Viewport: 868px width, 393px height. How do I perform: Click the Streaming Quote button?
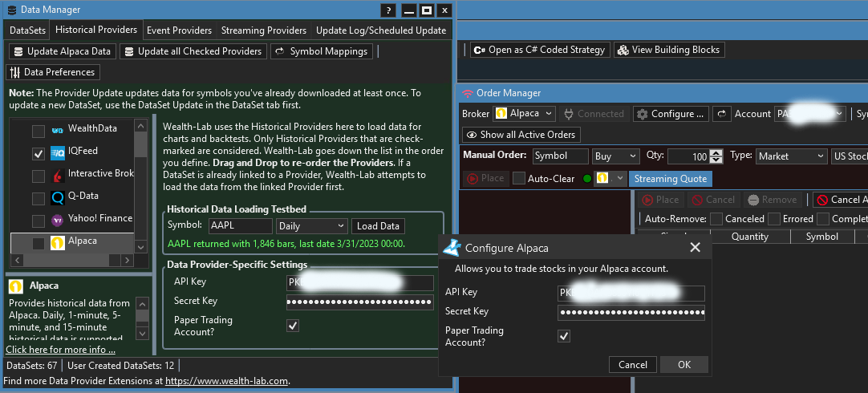[x=671, y=178]
